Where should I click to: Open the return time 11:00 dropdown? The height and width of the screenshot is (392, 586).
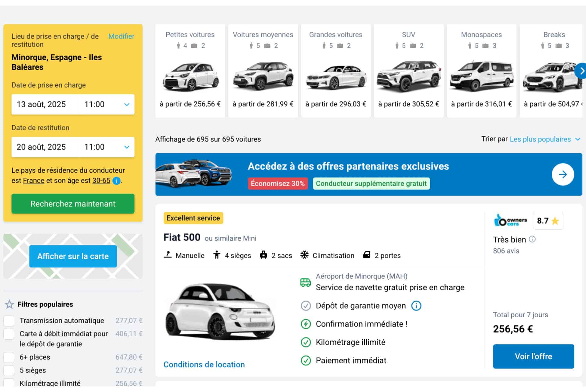[x=106, y=147]
